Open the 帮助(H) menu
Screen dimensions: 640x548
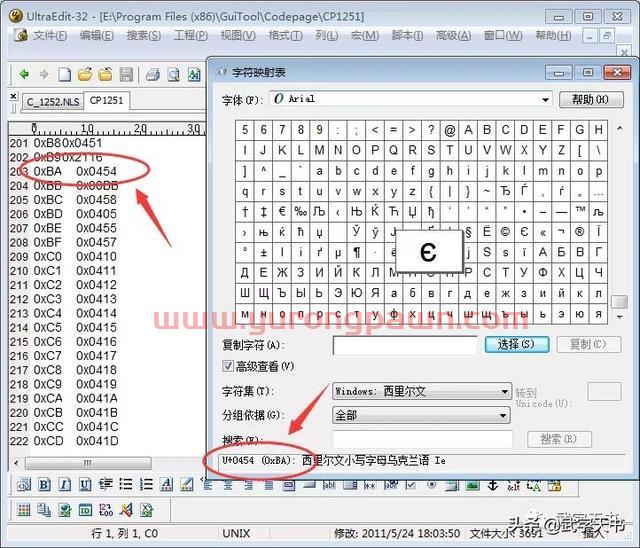[553, 35]
